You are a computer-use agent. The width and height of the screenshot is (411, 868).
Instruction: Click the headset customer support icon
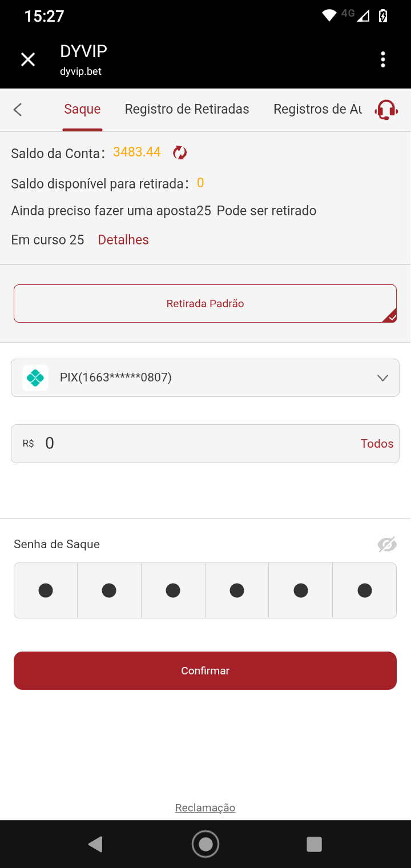pyautogui.click(x=386, y=110)
